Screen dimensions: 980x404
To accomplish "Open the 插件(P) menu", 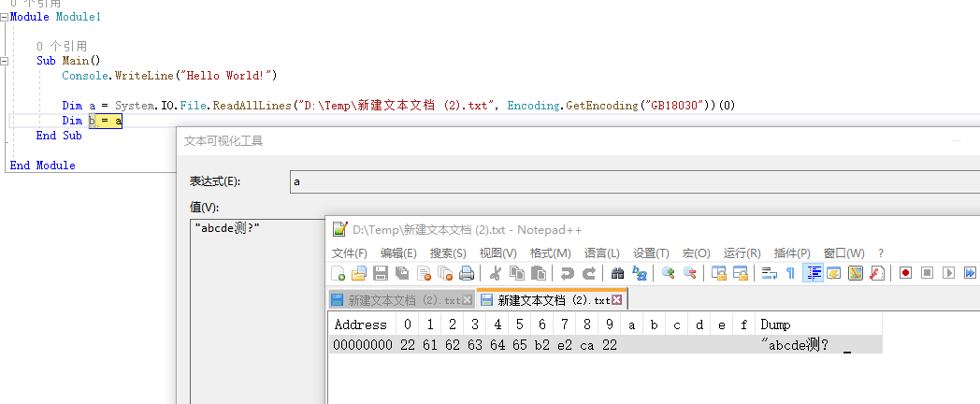I will (792, 253).
